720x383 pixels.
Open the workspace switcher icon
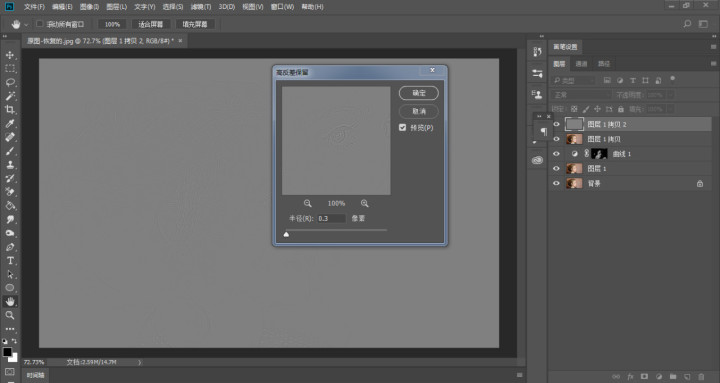pyautogui.click(x=703, y=24)
